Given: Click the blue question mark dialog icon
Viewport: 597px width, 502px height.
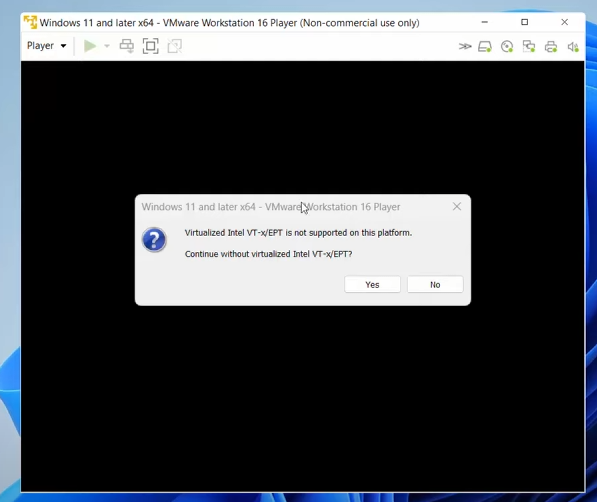Looking at the screenshot, I should pos(154,240).
